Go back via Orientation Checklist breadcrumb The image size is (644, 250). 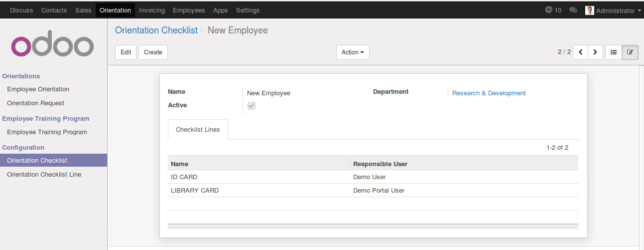[156, 30]
